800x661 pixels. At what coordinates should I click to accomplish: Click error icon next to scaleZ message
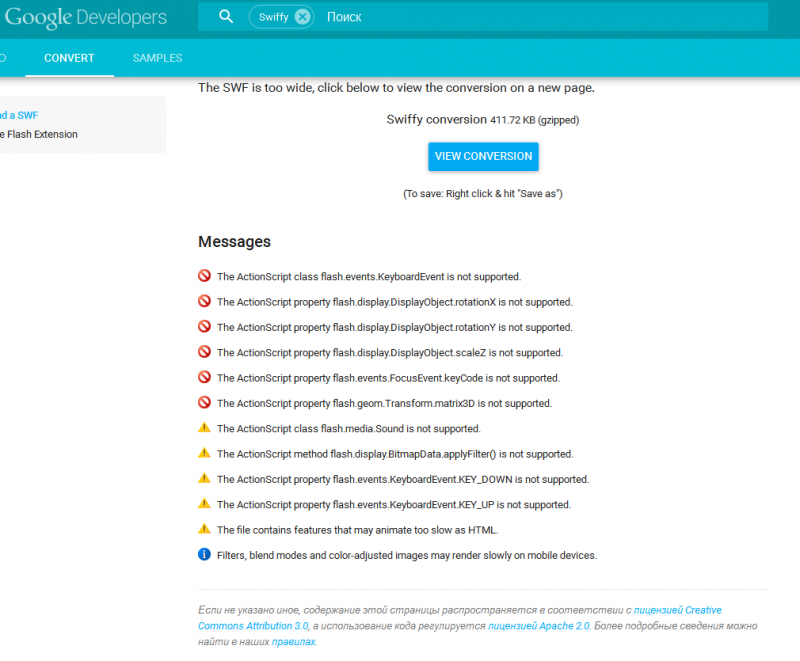[x=204, y=352]
